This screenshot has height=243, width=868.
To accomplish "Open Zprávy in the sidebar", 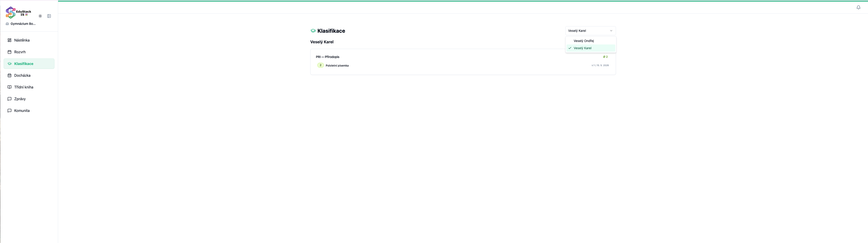I will (x=29, y=99).
